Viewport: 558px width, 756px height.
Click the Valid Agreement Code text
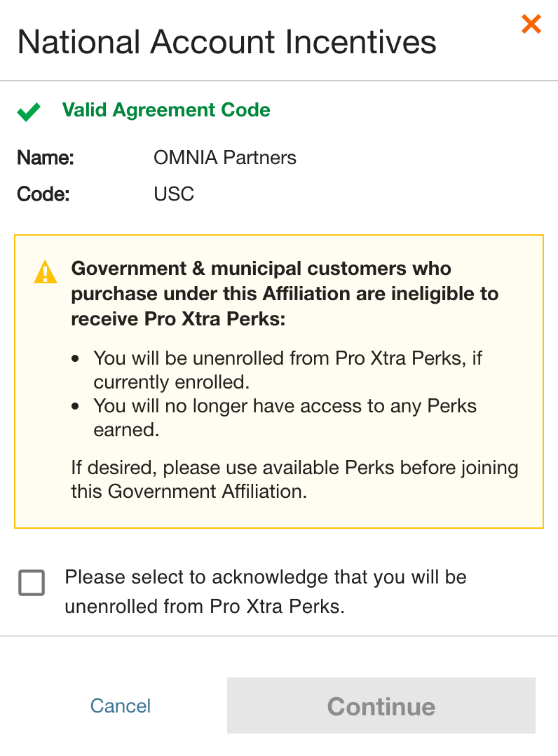(166, 110)
